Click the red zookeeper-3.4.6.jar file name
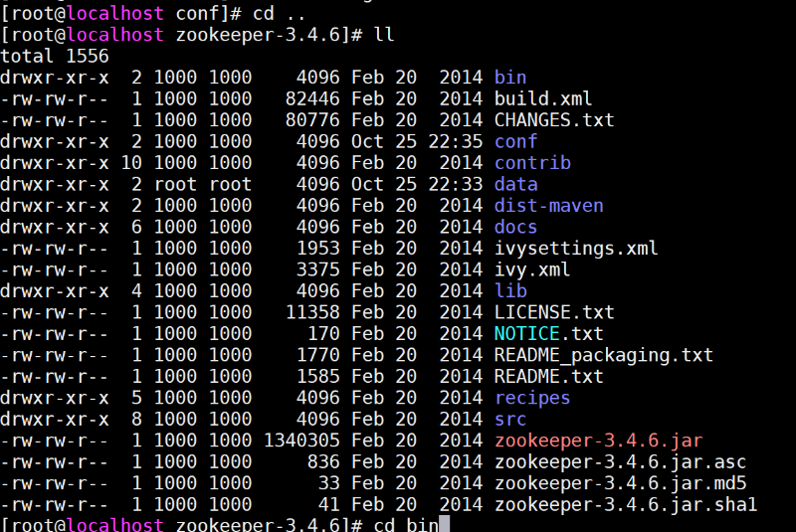Image resolution: width=796 pixels, height=532 pixels. (x=599, y=441)
